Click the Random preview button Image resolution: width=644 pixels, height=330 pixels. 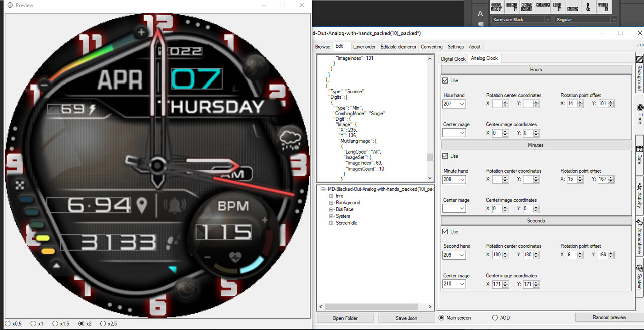(x=609, y=317)
